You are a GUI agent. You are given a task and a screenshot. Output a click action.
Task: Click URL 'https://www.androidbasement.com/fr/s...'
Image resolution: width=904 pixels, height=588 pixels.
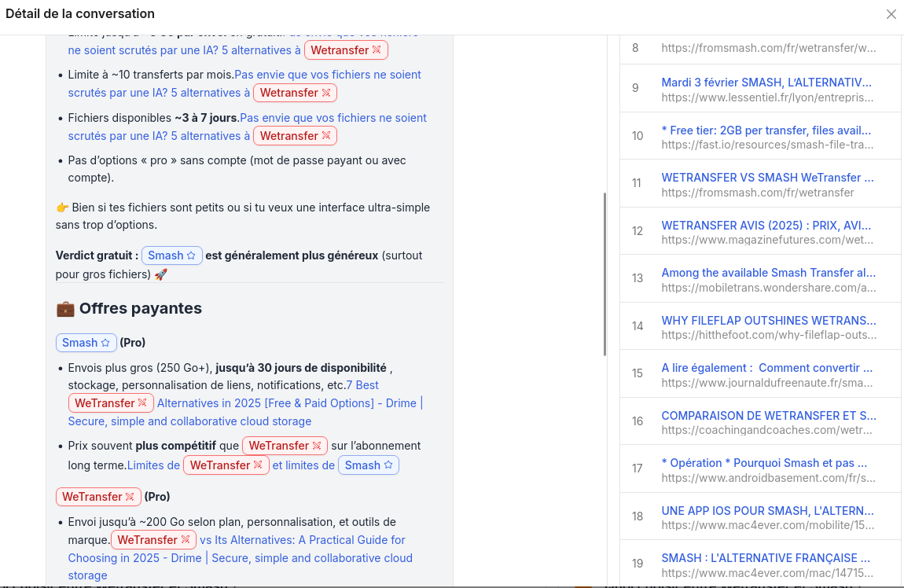coord(769,478)
